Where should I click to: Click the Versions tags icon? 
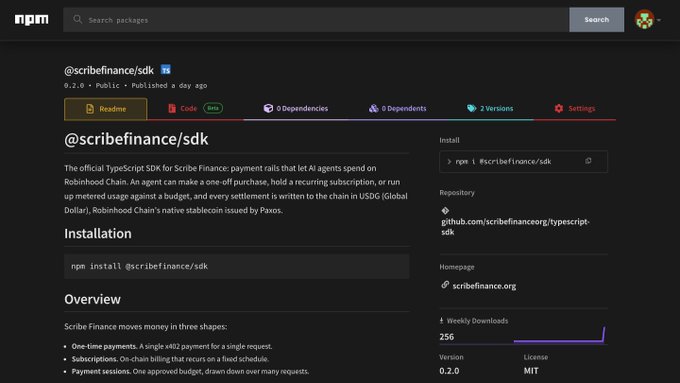click(x=471, y=108)
